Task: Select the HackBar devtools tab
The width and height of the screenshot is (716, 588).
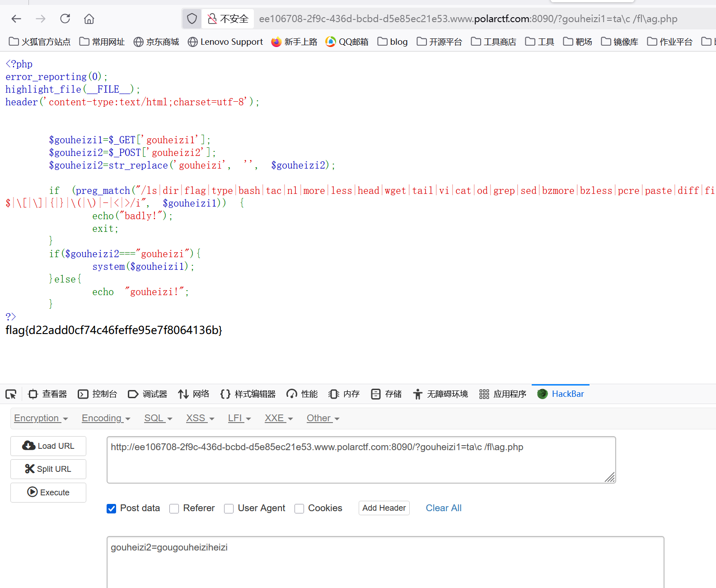Action: point(561,394)
